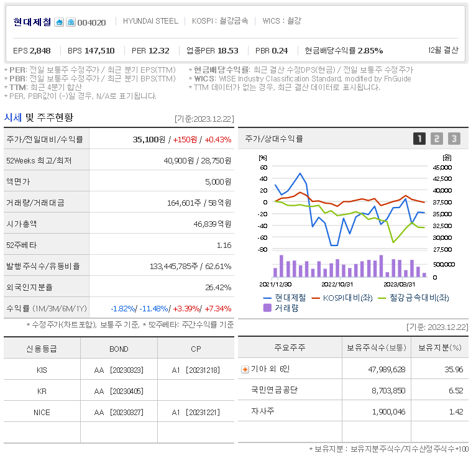Viewport: 476px width, 458px height.
Task: Select the stock code 004020
Action: (92, 22)
